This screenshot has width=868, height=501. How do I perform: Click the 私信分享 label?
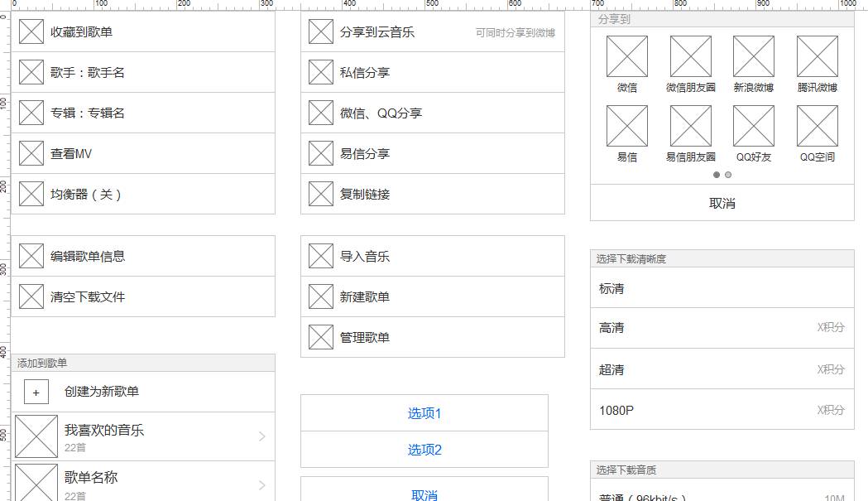365,72
